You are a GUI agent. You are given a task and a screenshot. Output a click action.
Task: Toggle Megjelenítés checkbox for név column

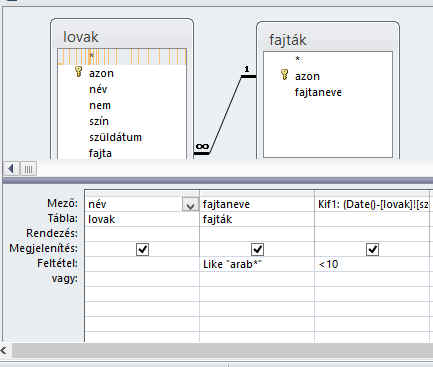click(142, 249)
